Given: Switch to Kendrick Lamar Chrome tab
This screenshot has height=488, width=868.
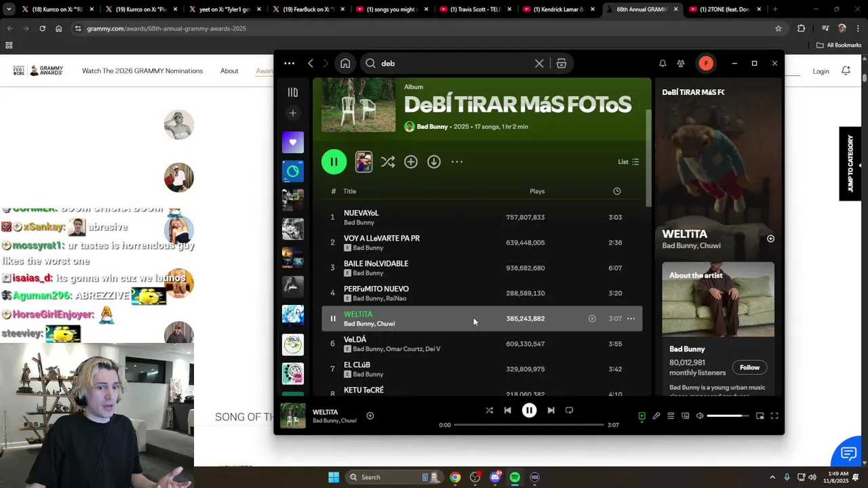Looking at the screenshot, I should click(558, 9).
